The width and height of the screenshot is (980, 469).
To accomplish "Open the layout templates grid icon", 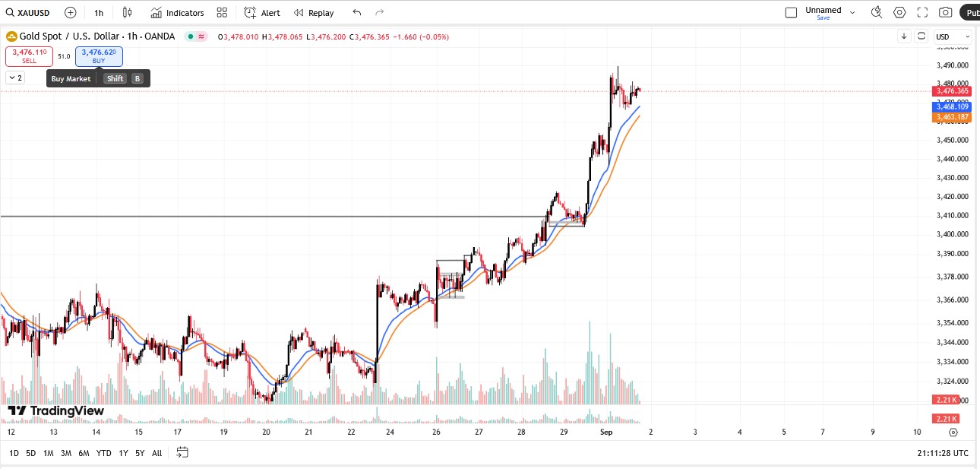I will (x=222, y=13).
